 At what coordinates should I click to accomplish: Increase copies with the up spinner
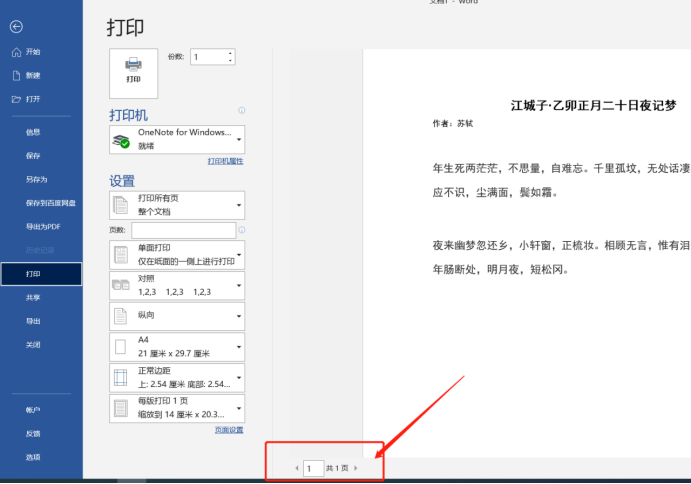click(x=230, y=53)
